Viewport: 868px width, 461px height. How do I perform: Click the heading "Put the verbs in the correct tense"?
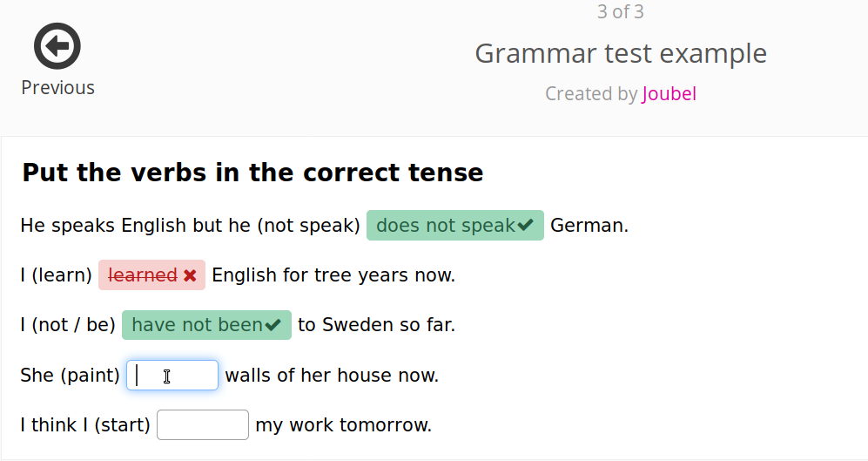pos(252,173)
